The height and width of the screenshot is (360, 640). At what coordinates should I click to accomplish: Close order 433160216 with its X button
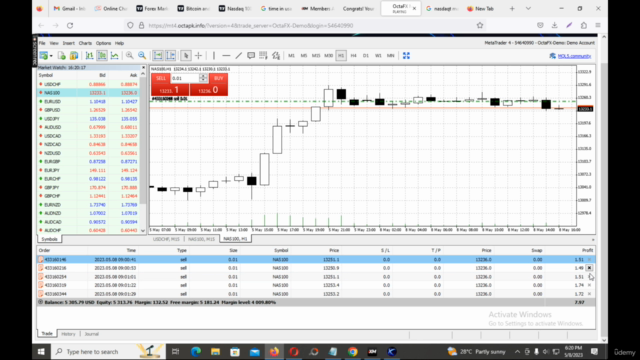click(589, 268)
